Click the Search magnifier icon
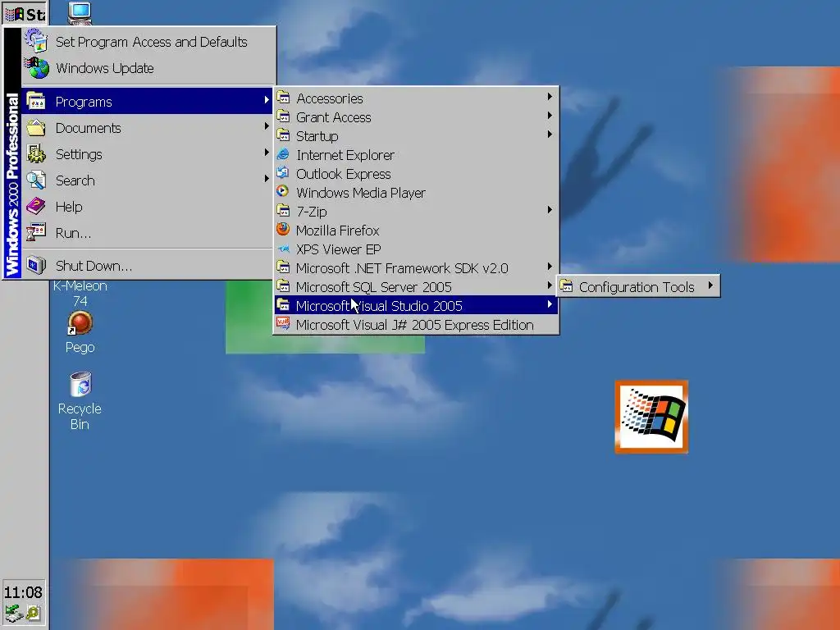The image size is (840, 630). tap(36, 180)
